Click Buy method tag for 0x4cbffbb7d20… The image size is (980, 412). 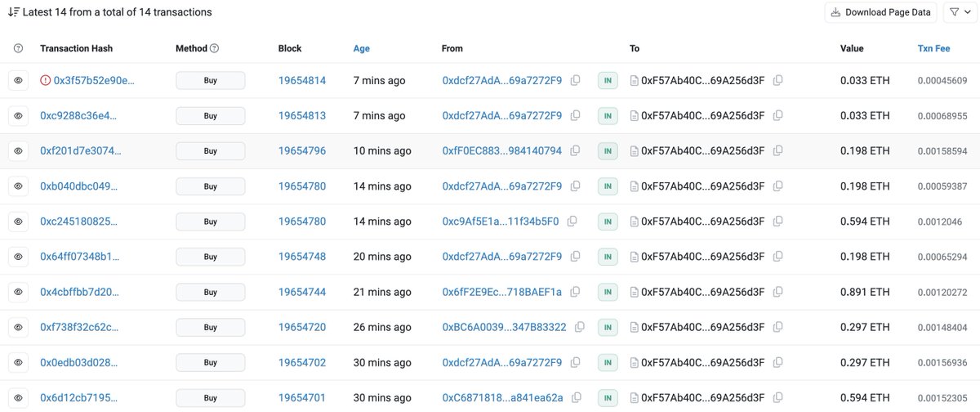click(x=211, y=292)
